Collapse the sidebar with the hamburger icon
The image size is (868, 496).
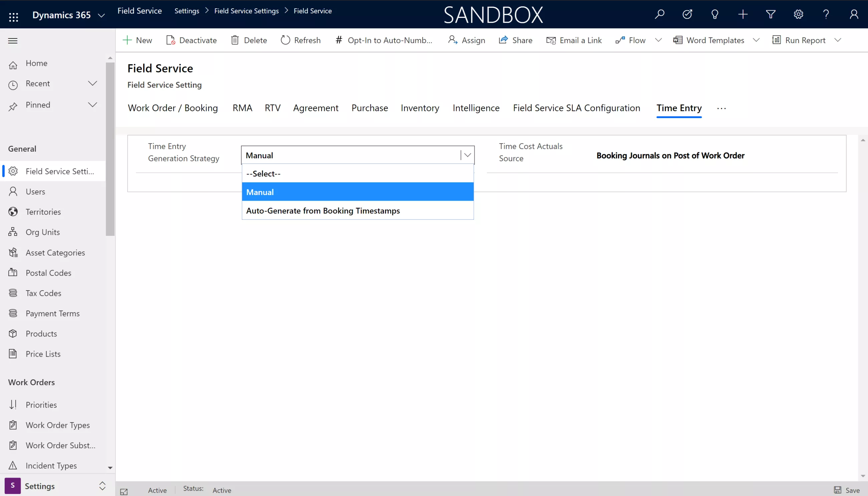[x=13, y=41]
